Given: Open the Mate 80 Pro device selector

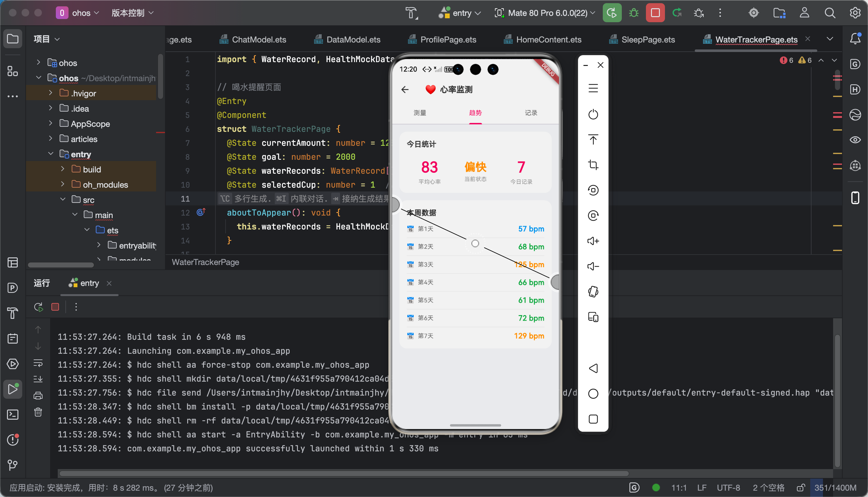Looking at the screenshot, I should click(544, 13).
